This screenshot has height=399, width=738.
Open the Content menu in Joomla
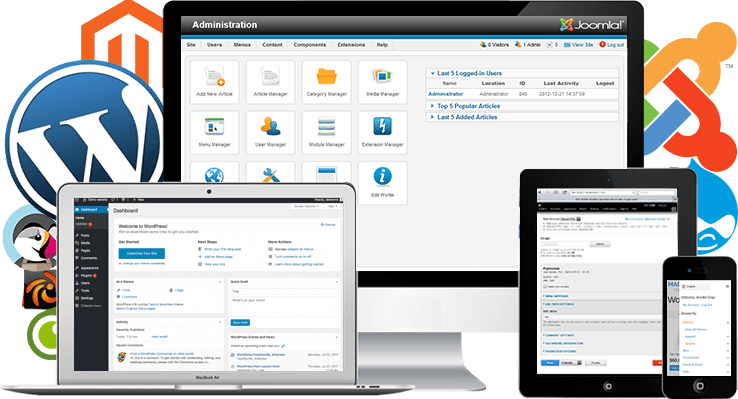(x=272, y=45)
